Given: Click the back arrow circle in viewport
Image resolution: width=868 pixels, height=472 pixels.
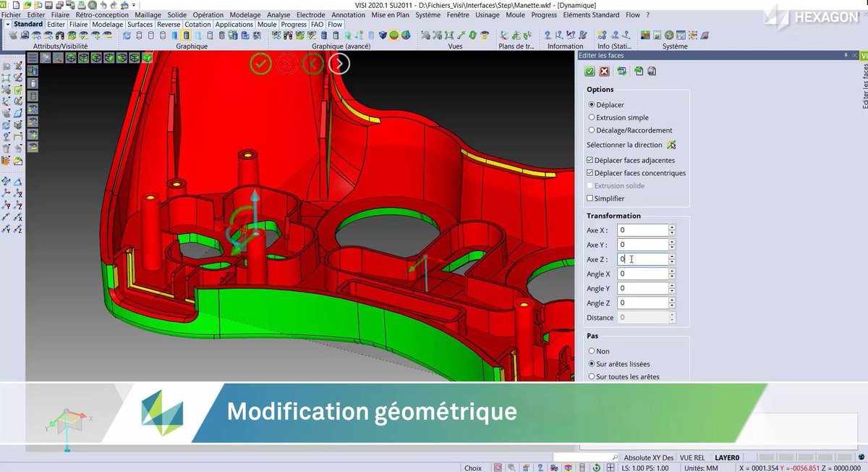Looking at the screenshot, I should 312,64.
